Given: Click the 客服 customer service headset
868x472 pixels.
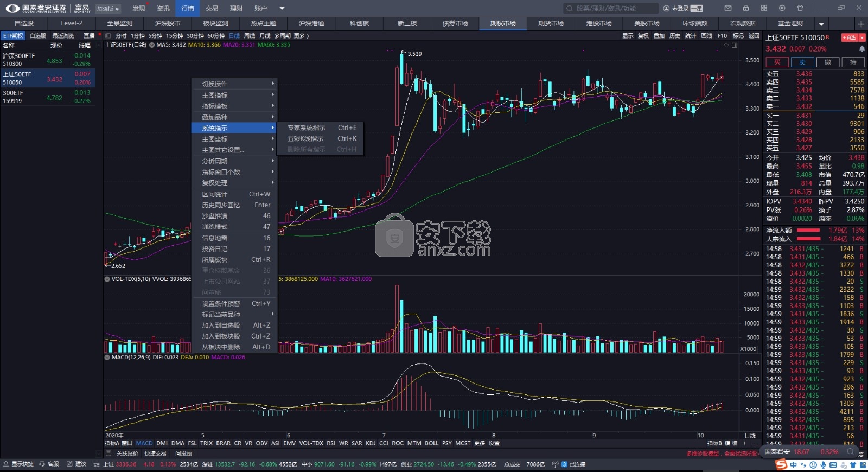Looking at the screenshot, I should tap(42, 464).
